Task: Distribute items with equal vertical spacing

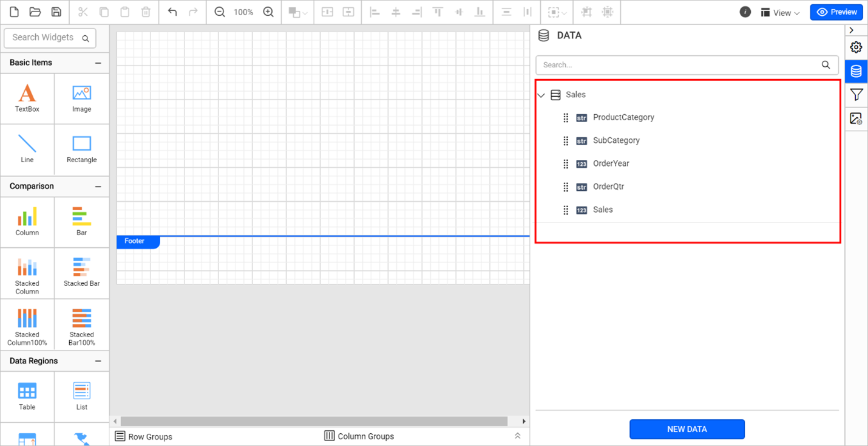Action: (x=507, y=12)
